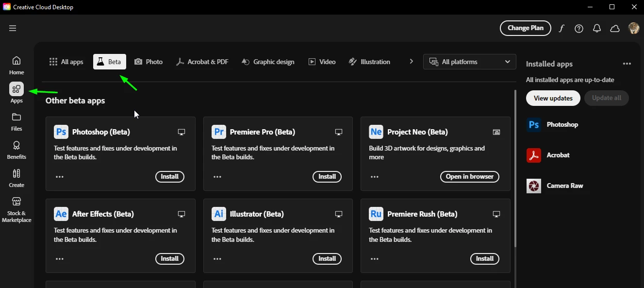Install Illustrator (Beta)
Image resolution: width=644 pixels, height=288 pixels.
(x=327, y=259)
